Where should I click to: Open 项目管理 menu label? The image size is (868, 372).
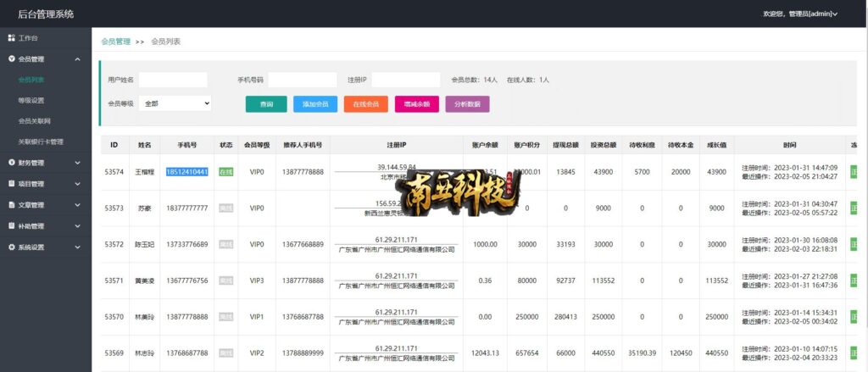click(x=31, y=184)
